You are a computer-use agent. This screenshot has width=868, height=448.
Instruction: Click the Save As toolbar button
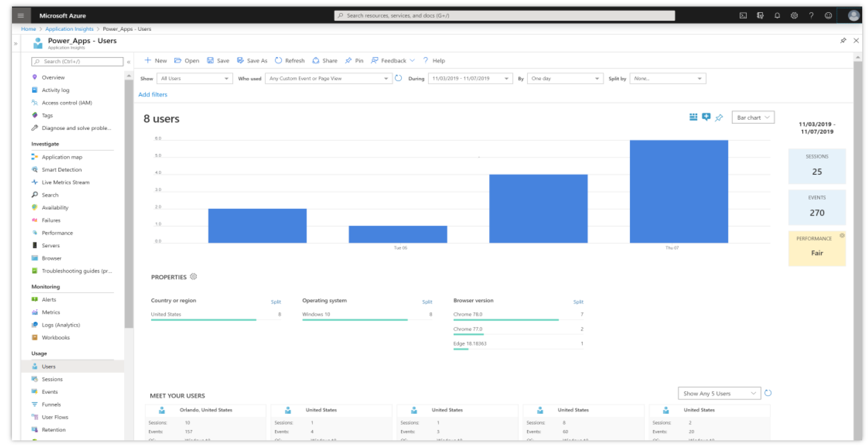[x=252, y=61]
